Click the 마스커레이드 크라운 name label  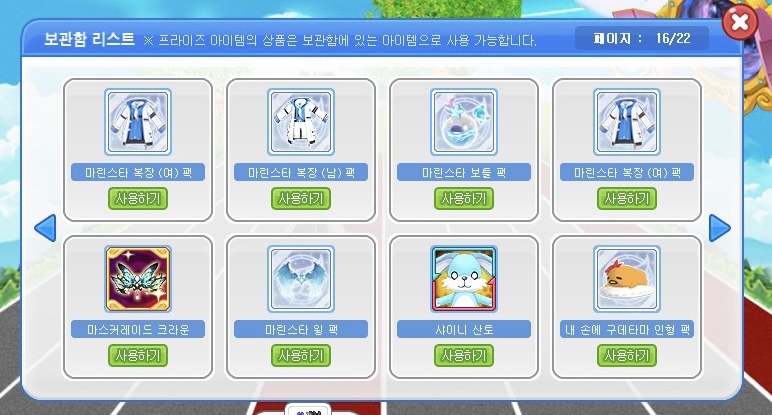(x=138, y=329)
